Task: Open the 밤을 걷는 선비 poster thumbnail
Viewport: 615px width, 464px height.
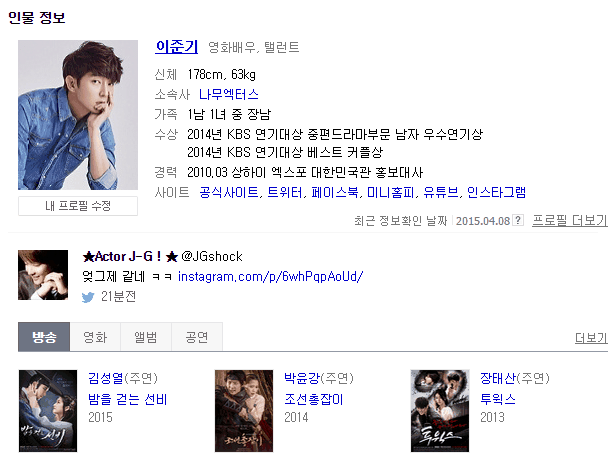Action: click(x=48, y=411)
